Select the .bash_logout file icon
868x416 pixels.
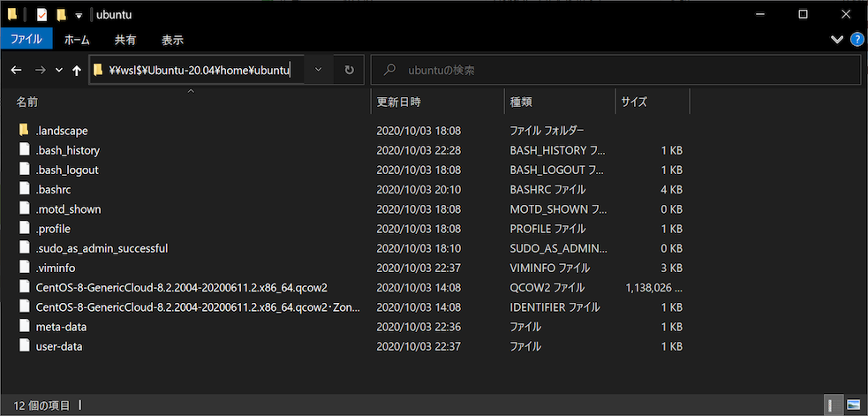click(24, 170)
